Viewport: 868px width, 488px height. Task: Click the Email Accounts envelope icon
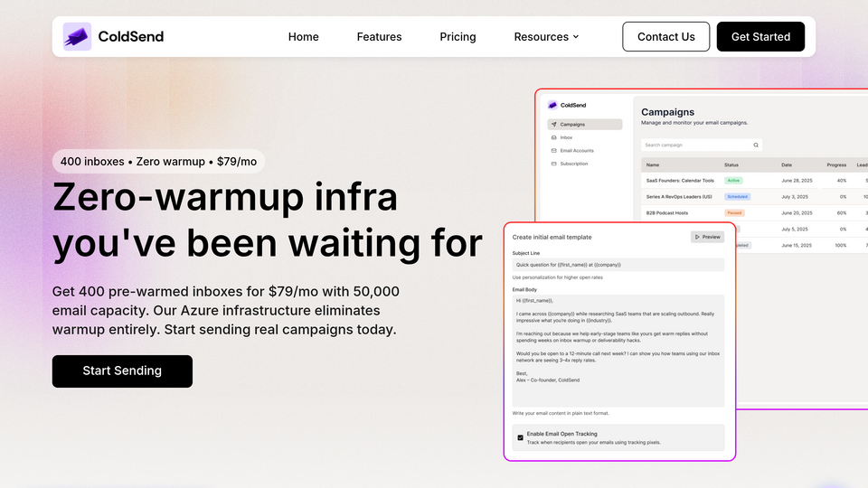[553, 151]
